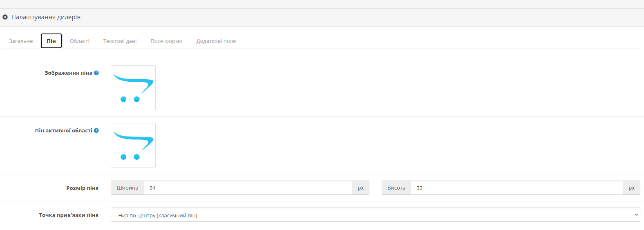Click the Висота input field

click(x=517, y=188)
